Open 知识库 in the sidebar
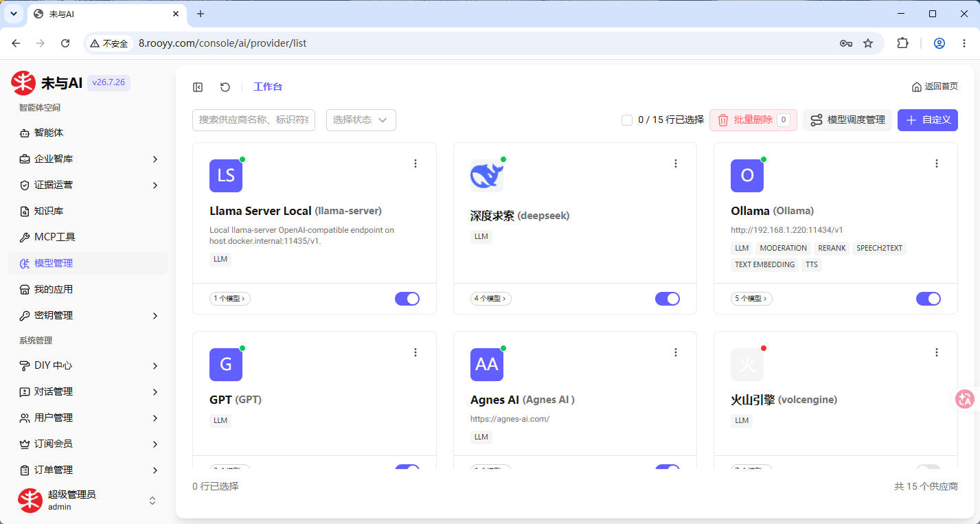Viewport: 980px width, 524px height. [88, 211]
